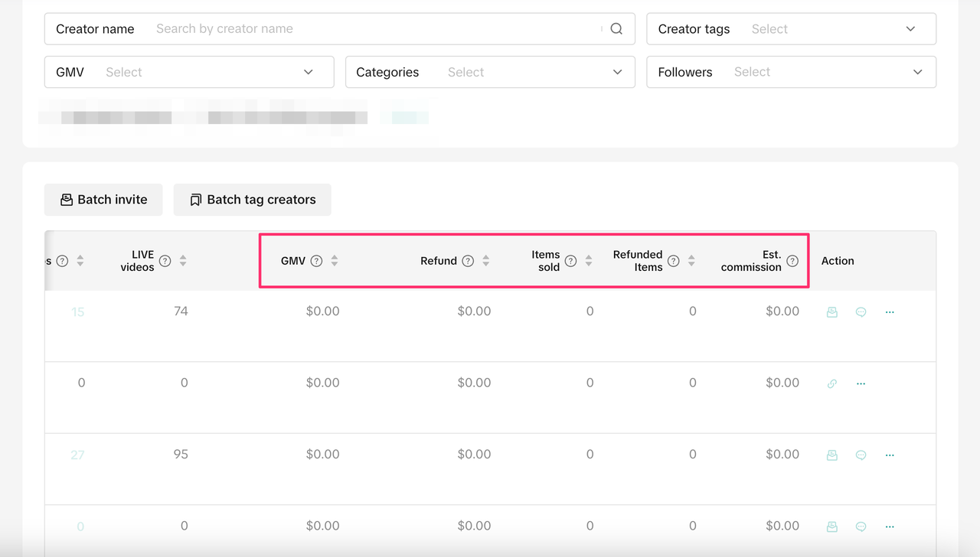
Task: Click Est. commission help icon
Action: (792, 261)
